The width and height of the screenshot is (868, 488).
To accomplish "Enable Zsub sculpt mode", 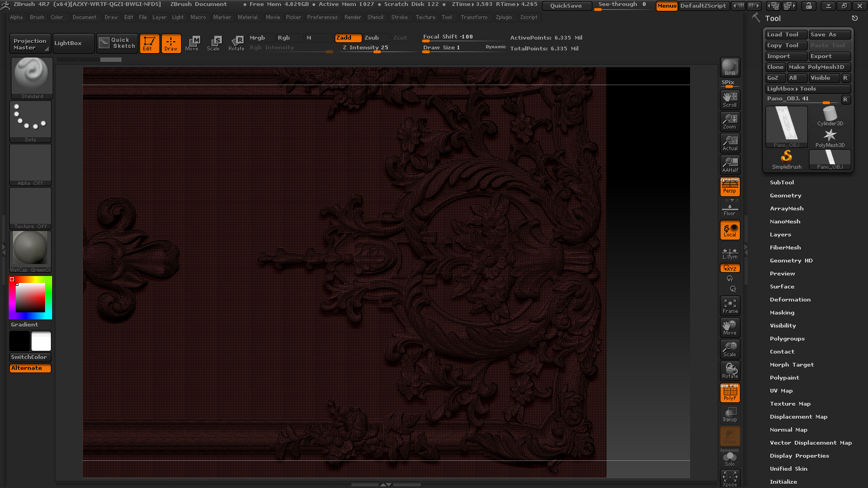I will tap(372, 38).
